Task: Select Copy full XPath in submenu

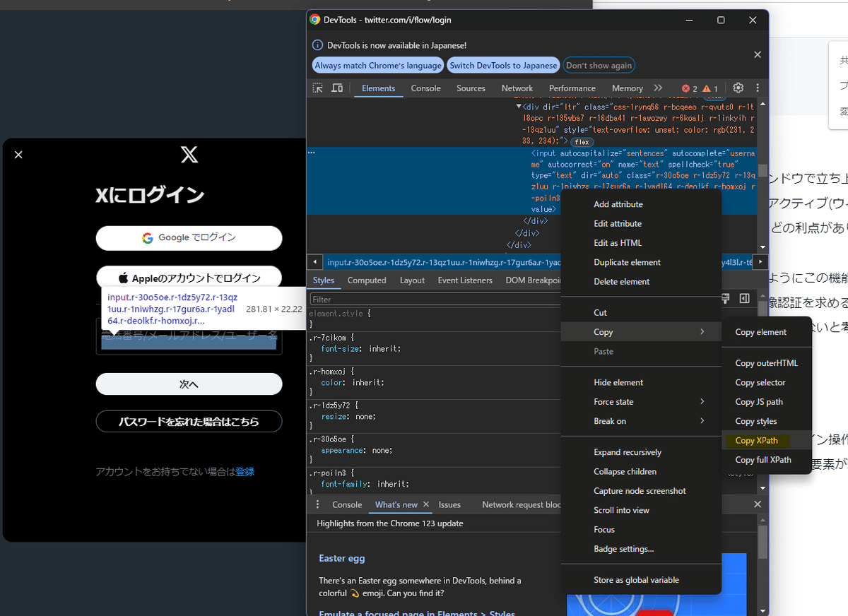Action: [x=767, y=460]
